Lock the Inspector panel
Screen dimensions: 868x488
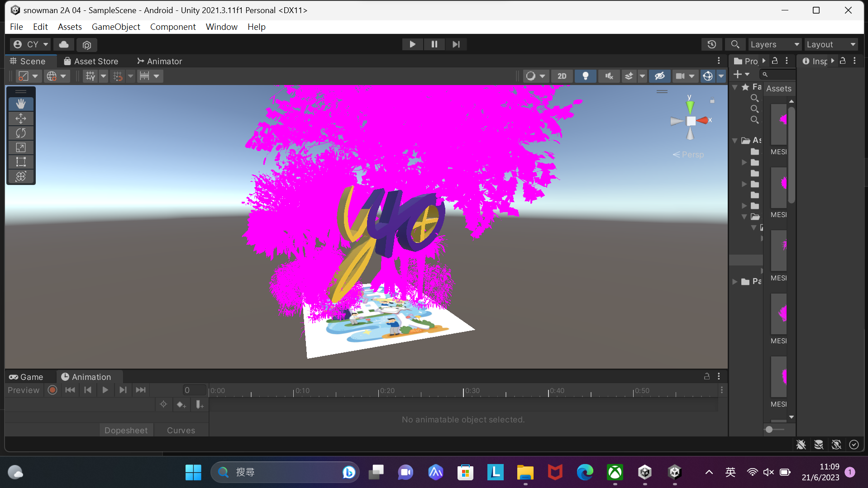point(843,61)
